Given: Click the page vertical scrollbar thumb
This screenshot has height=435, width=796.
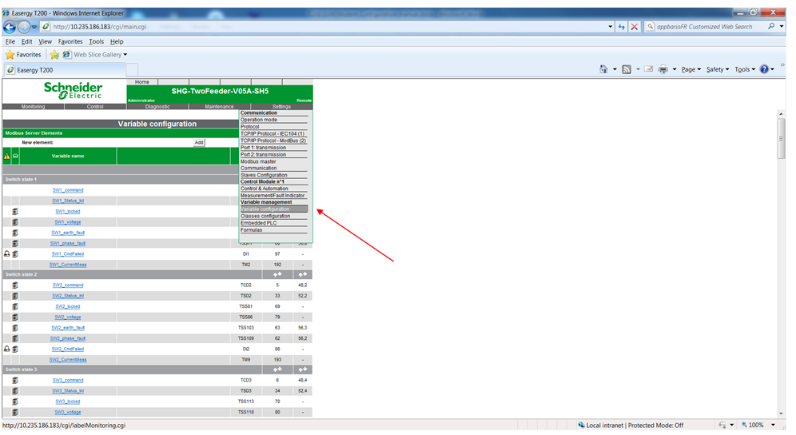Looking at the screenshot, I should pos(781,139).
